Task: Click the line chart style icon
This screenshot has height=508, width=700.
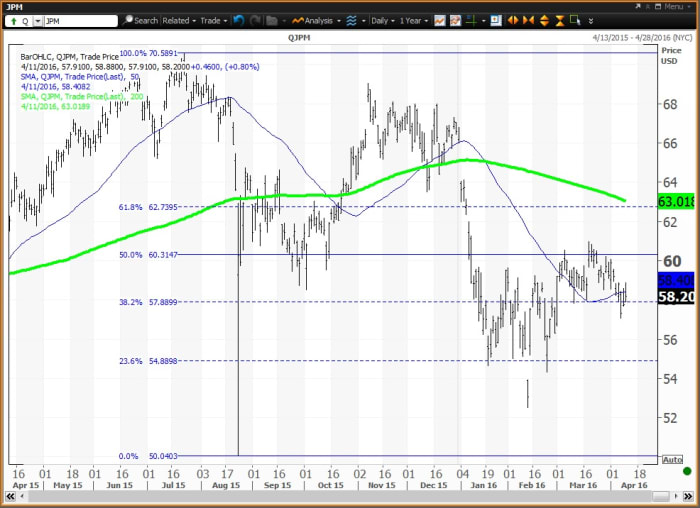Action: click(x=440, y=21)
